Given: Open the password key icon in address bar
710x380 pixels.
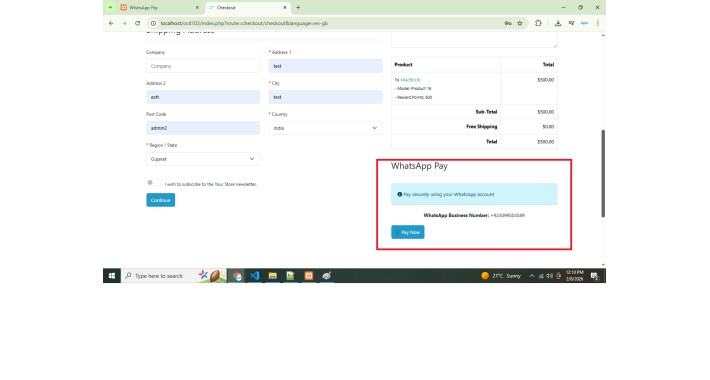Looking at the screenshot, I should click(x=508, y=23).
